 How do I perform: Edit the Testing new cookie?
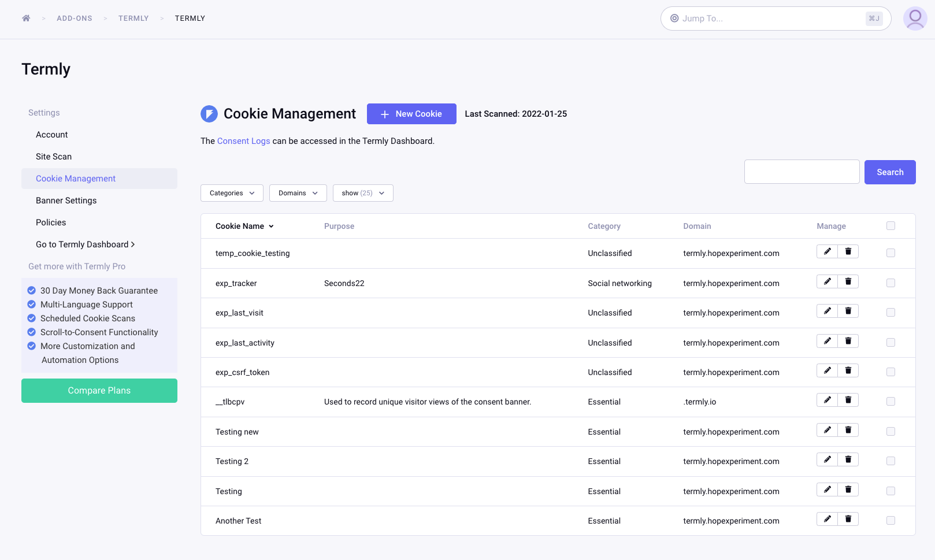click(x=827, y=430)
